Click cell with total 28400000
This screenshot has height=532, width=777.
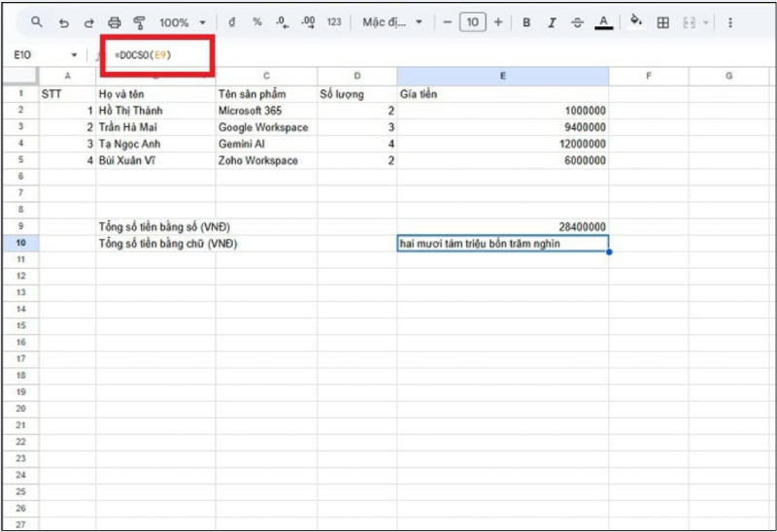pyautogui.click(x=503, y=227)
